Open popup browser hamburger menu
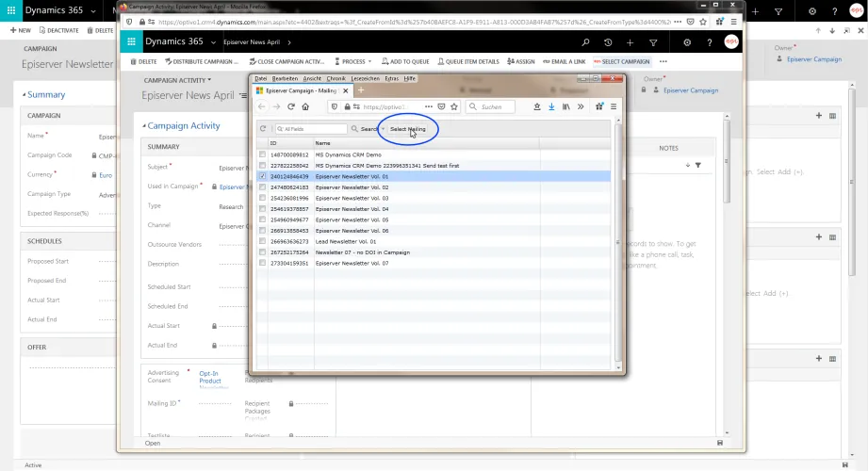The height and width of the screenshot is (471, 868). (x=614, y=106)
